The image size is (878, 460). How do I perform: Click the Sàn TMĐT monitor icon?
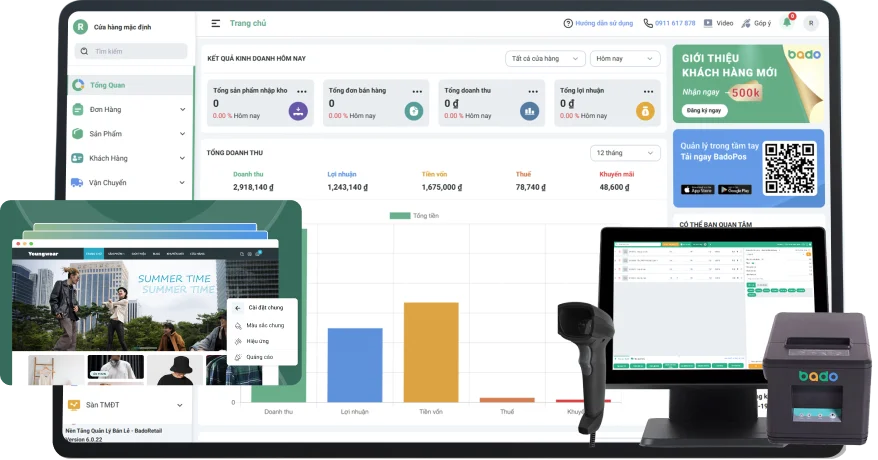[x=73, y=405]
